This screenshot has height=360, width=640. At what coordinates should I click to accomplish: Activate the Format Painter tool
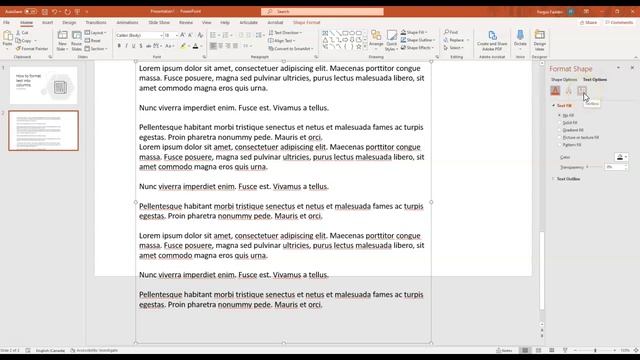[x=32, y=49]
